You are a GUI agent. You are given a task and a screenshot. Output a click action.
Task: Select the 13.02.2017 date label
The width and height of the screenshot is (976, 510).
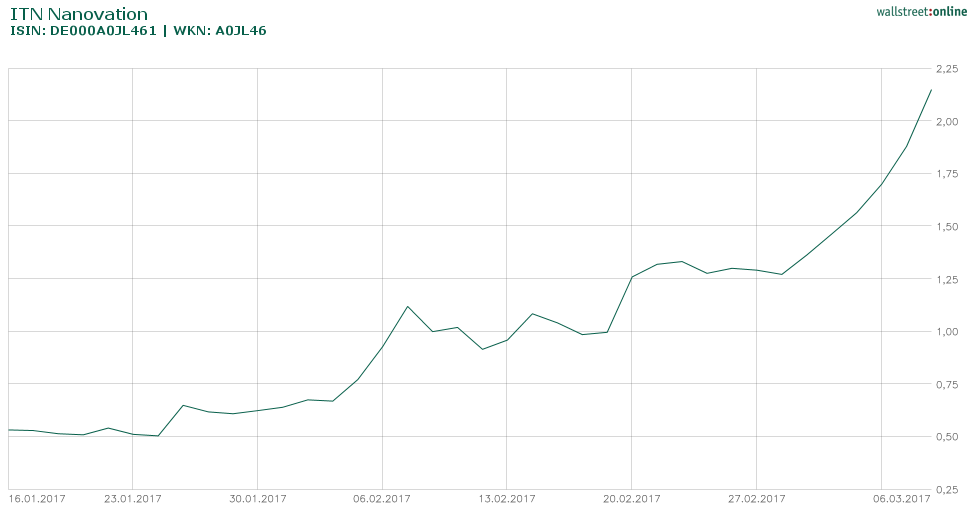507,498
